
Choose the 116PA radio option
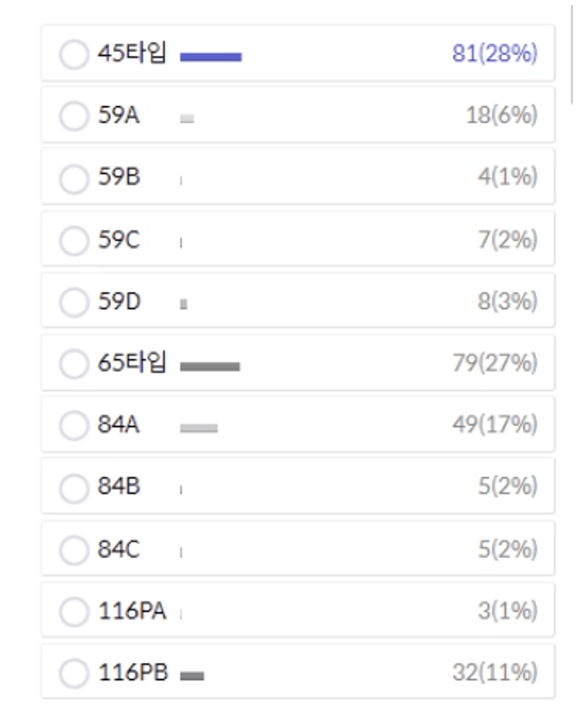pyautogui.click(x=74, y=612)
